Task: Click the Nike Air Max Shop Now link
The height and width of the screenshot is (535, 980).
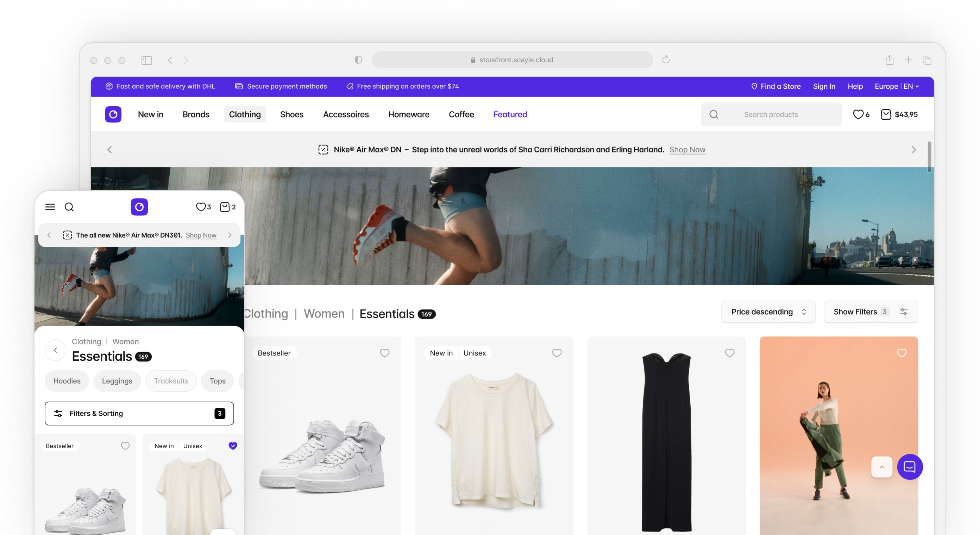Action: [x=687, y=150]
